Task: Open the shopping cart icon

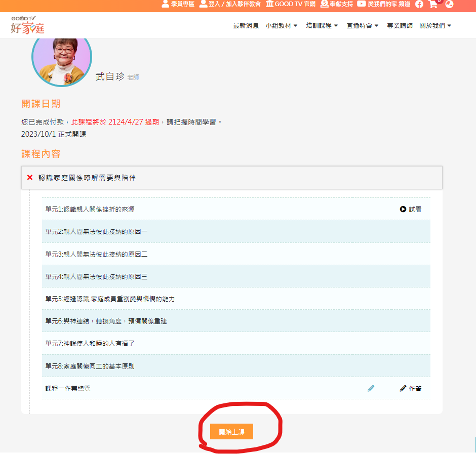Action: click(432, 4)
